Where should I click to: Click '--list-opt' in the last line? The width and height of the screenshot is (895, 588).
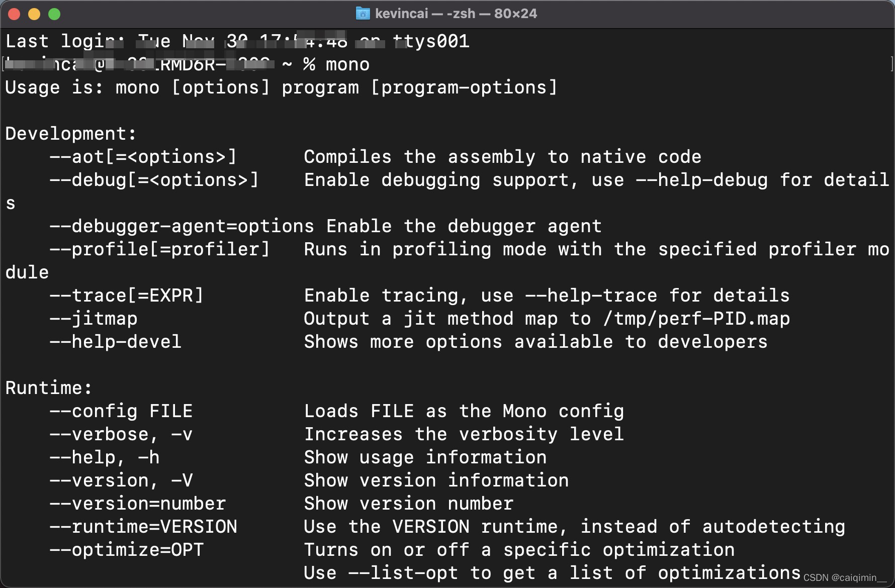pos(403,573)
